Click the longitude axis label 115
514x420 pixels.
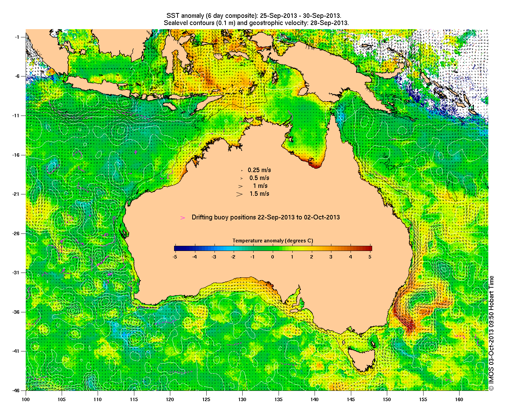(x=134, y=399)
